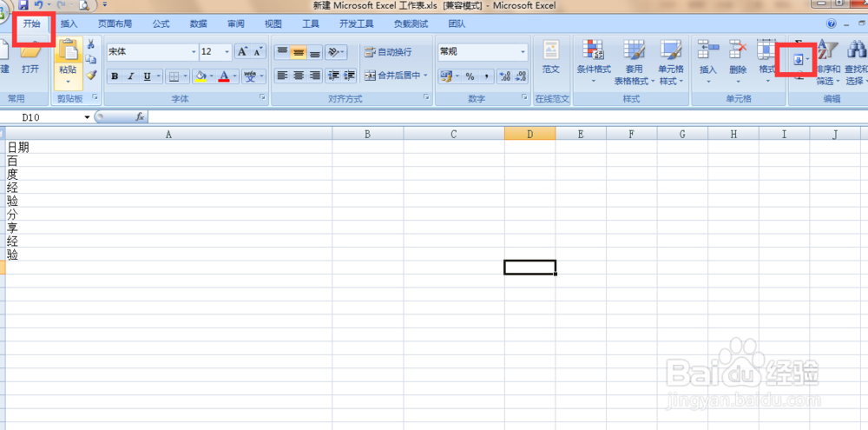Click the Font Color red A icon

[224, 76]
